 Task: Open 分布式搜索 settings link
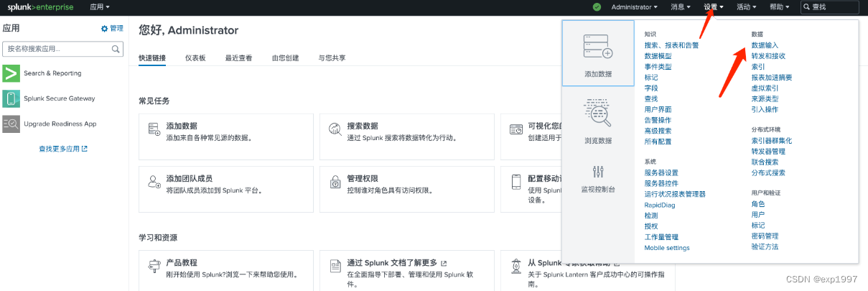768,172
